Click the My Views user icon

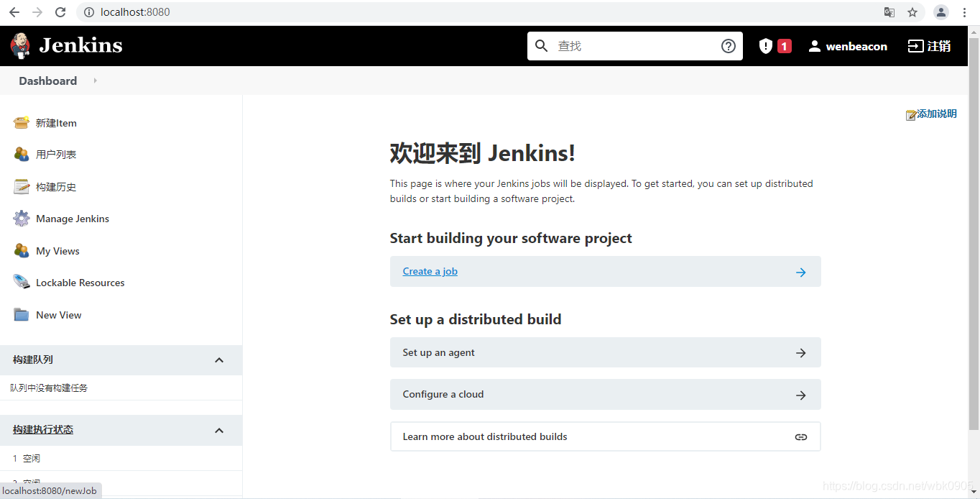pos(22,251)
